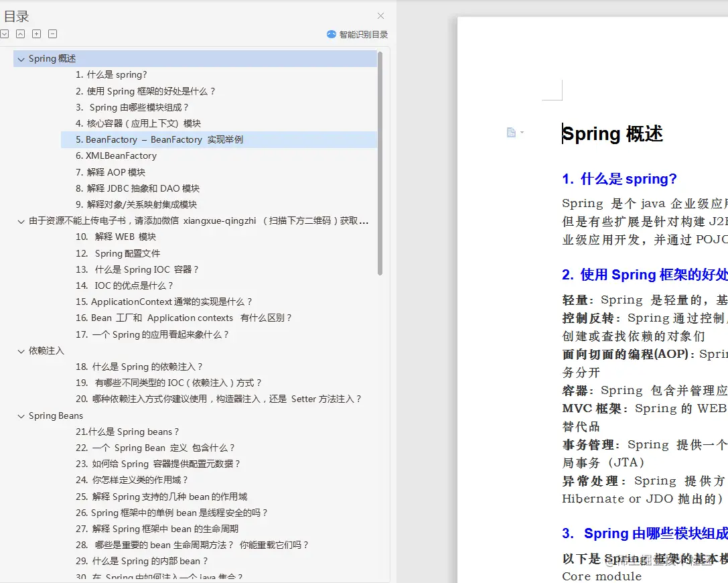This screenshot has width=728, height=583.
Task: Jump to 1. 什么是 spring? in outline
Action: pyautogui.click(x=111, y=75)
